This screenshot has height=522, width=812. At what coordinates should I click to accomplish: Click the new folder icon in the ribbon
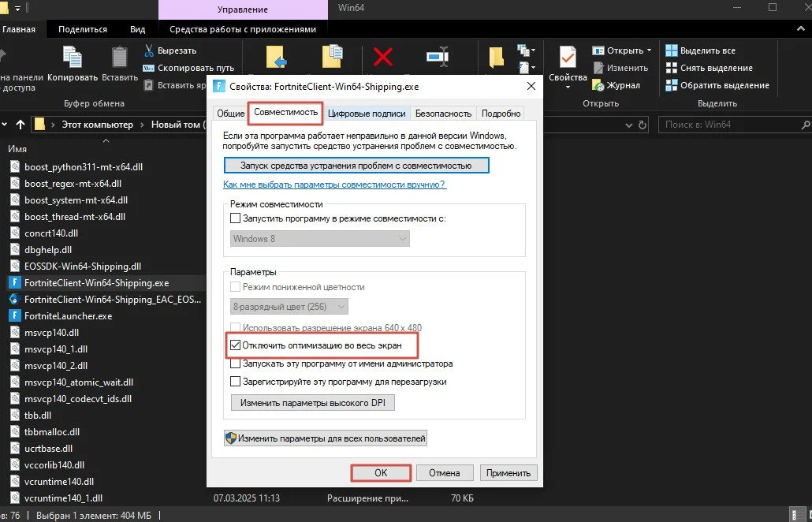click(x=496, y=57)
